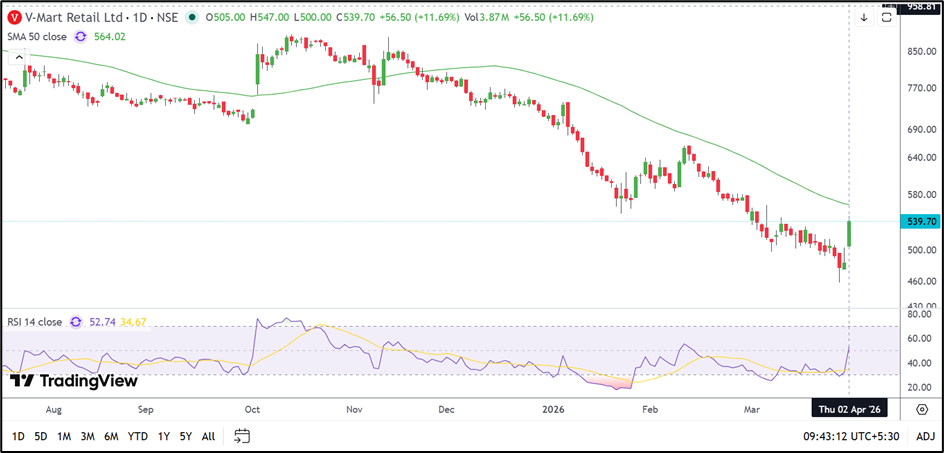
Task: Click the down-arrow icon at the chart's top right
Action: (864, 17)
